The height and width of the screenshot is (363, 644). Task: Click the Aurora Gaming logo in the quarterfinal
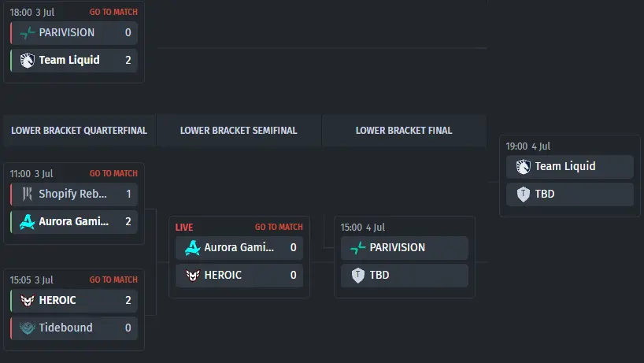[x=27, y=222]
